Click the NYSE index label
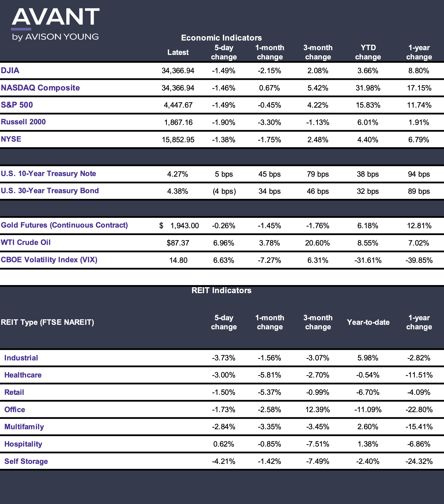The height and width of the screenshot is (504, 444). coord(11,139)
